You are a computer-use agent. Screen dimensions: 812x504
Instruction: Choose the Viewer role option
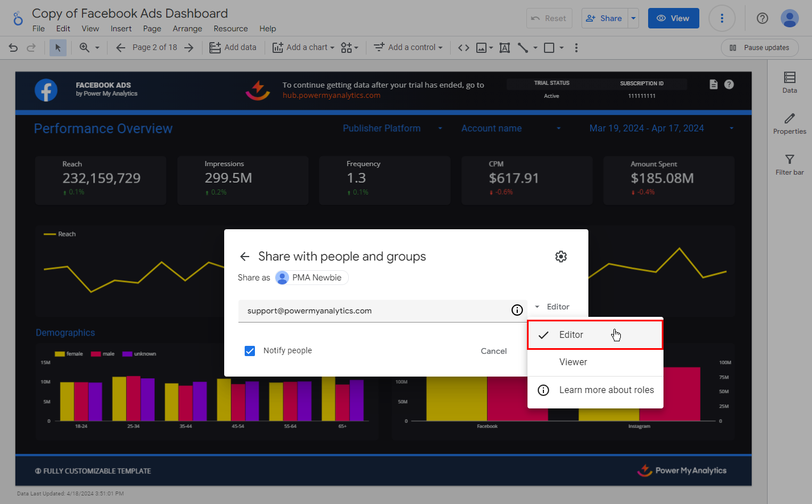click(x=573, y=362)
